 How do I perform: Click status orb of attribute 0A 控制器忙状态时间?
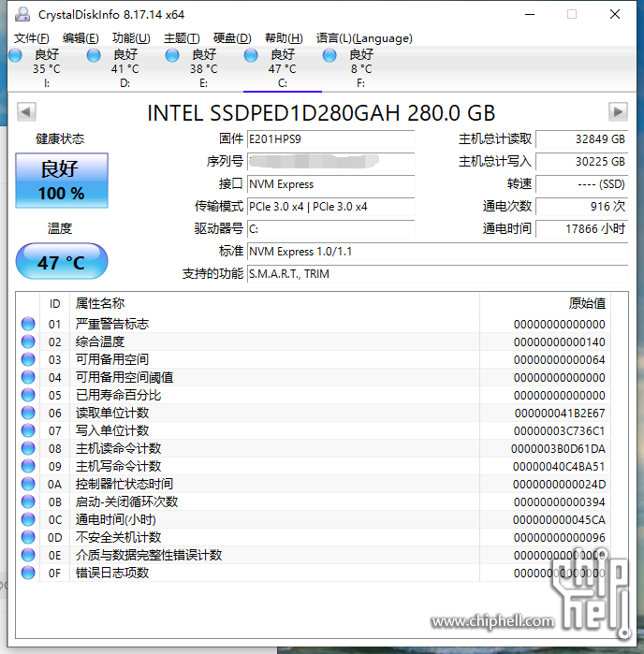point(28,484)
